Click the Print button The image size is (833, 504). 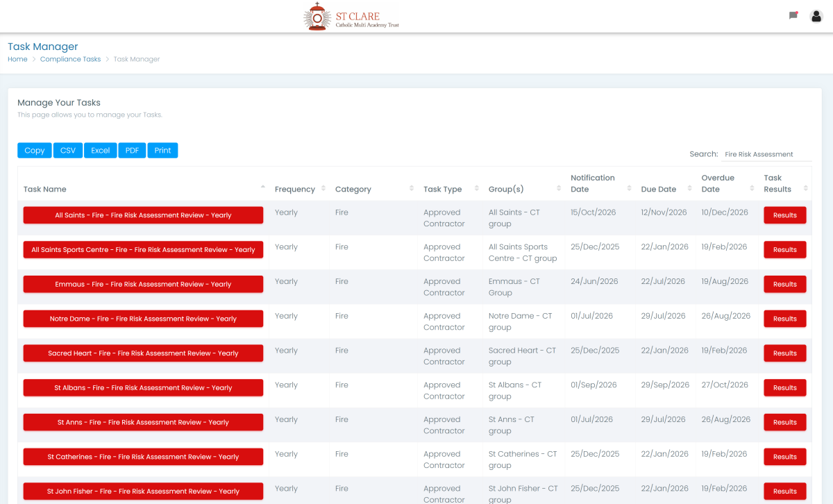(x=162, y=151)
